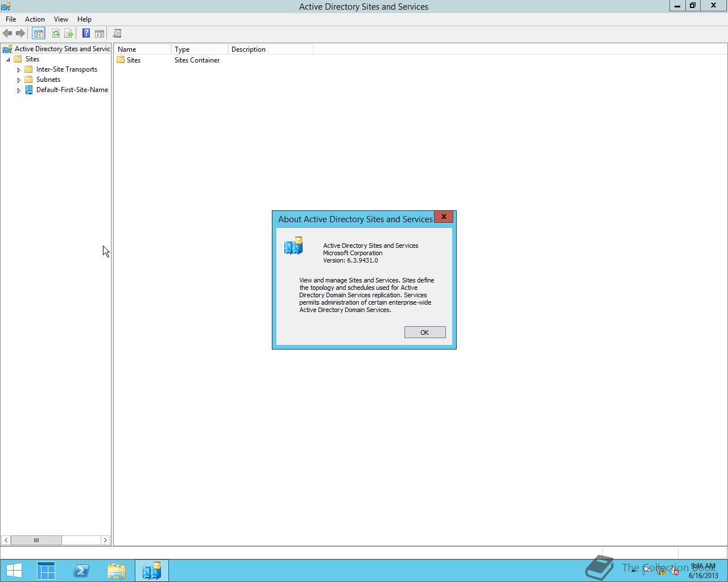Click the Export List toolbar icon
Screen dimensions: 728x582
(x=69, y=34)
